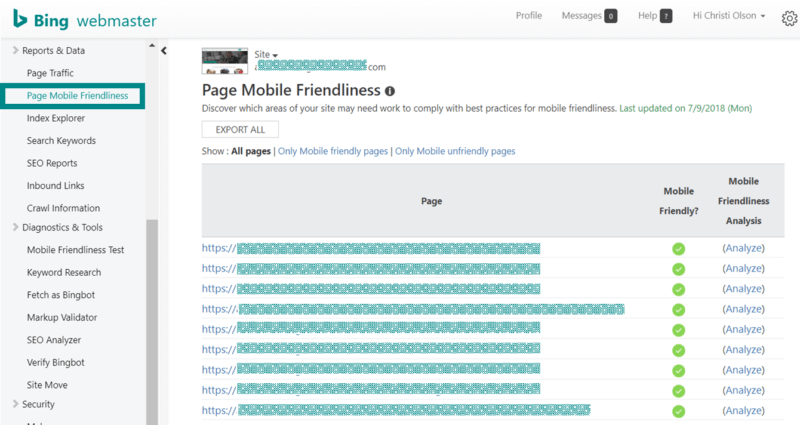The width and height of the screenshot is (800, 425).
Task: Filter to Only Mobile unfriendly pages
Action: (x=455, y=151)
